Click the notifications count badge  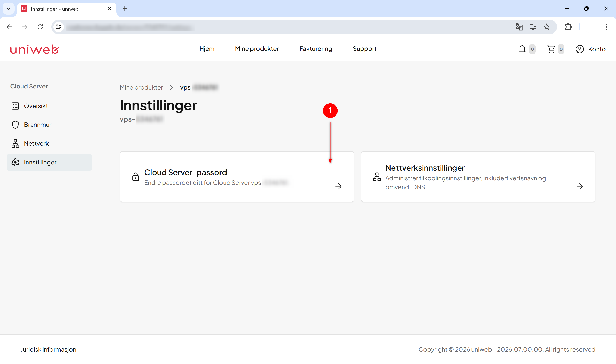[x=532, y=49]
